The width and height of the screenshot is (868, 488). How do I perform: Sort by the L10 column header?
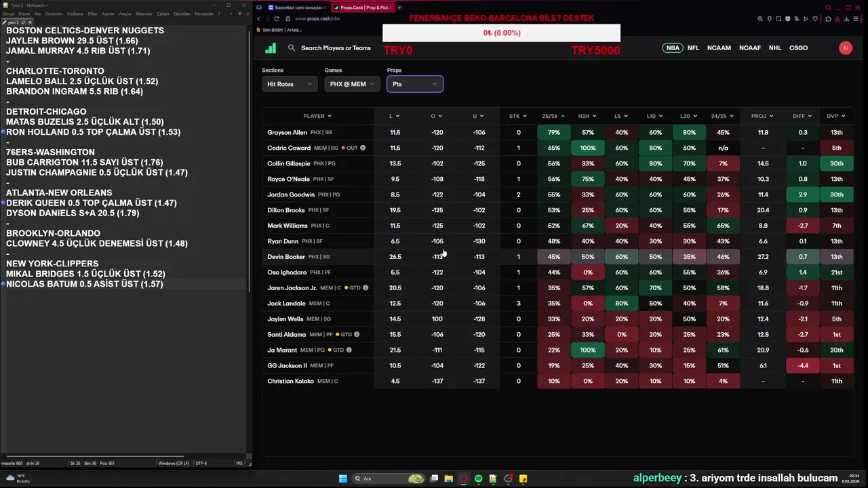coord(655,116)
